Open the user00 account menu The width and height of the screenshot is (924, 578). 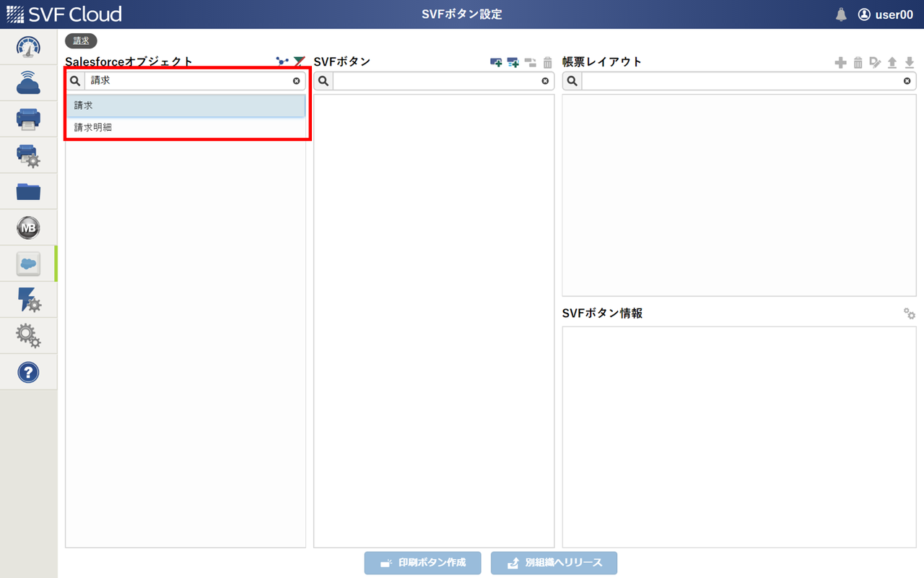pyautogui.click(x=886, y=14)
